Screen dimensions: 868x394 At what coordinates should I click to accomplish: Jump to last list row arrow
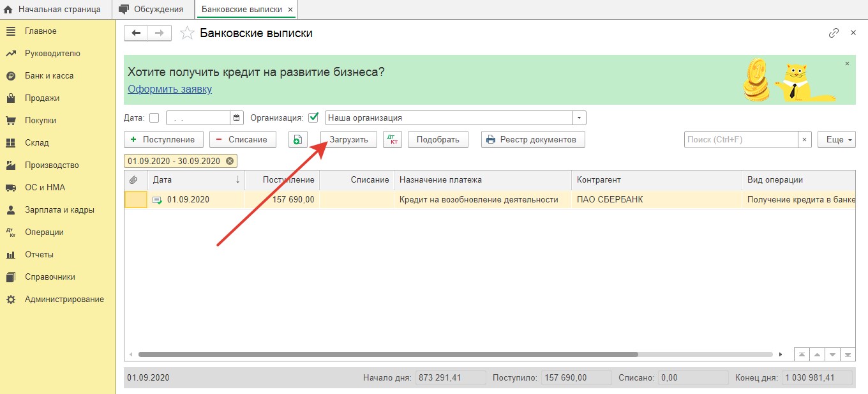[848, 354]
